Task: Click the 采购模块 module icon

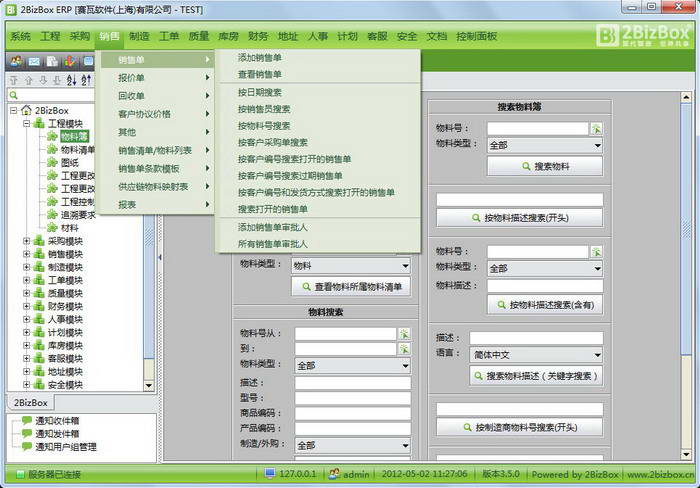Action: pyautogui.click(x=39, y=241)
